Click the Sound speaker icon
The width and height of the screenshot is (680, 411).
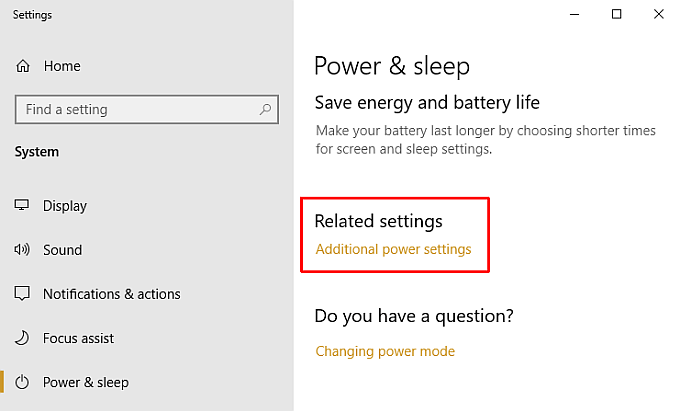(22, 250)
